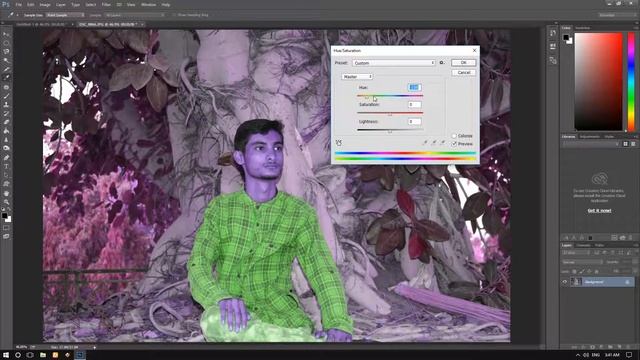Image resolution: width=640 pixels, height=360 pixels.
Task: Open File Explorer from the taskbar
Action: point(42,355)
